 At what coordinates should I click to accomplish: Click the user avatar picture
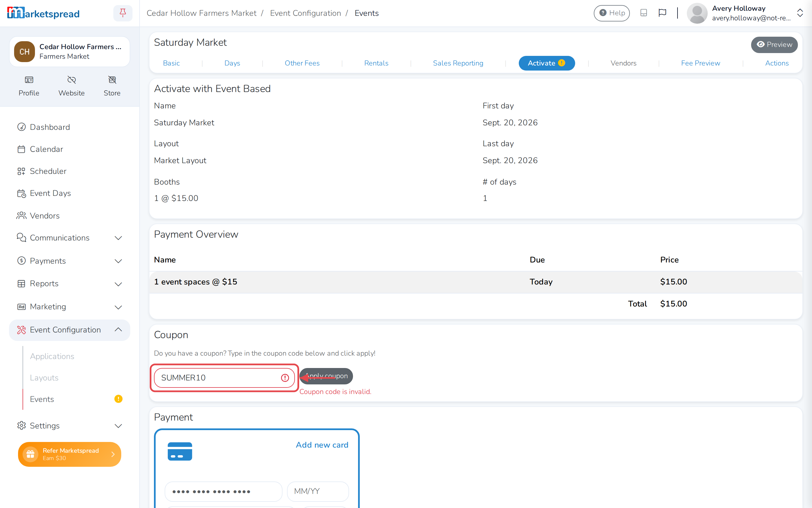pos(697,13)
